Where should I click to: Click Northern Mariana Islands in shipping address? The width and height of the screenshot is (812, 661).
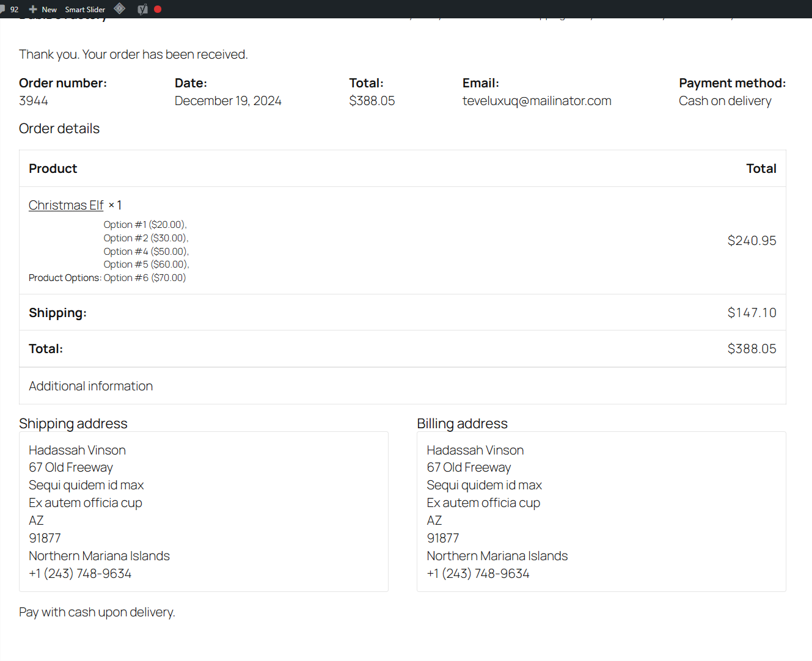99,556
